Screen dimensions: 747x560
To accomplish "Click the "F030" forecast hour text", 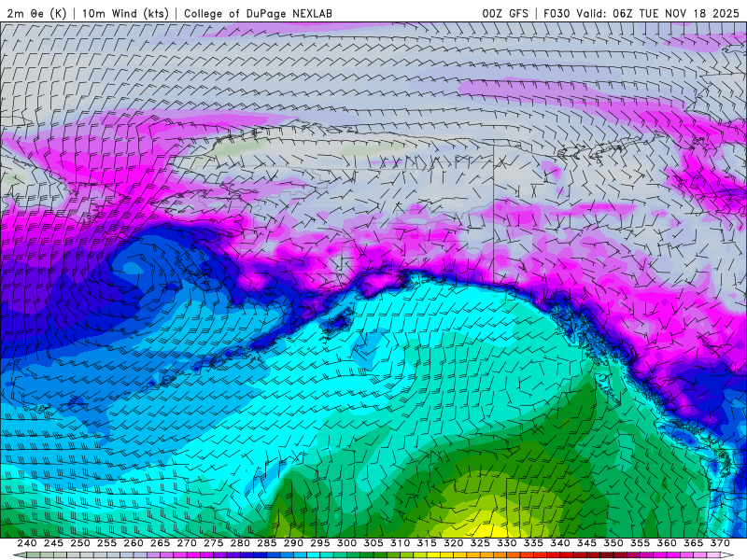I will pyautogui.click(x=557, y=13).
